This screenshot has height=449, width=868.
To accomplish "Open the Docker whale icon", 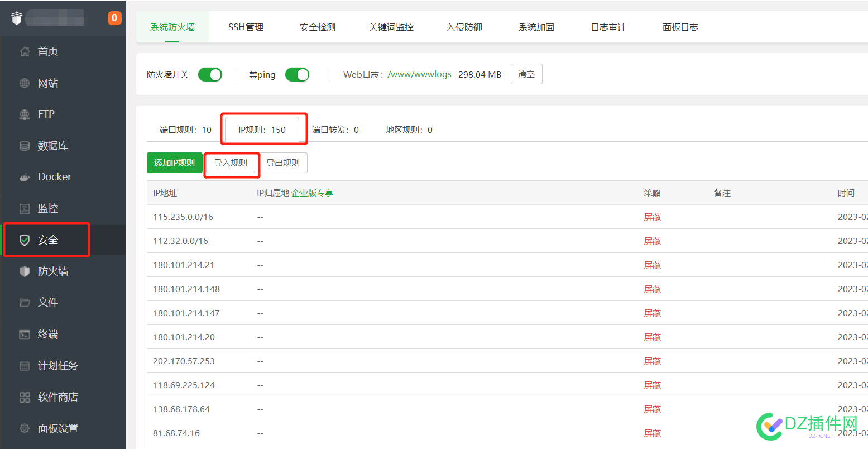I will tap(25, 177).
